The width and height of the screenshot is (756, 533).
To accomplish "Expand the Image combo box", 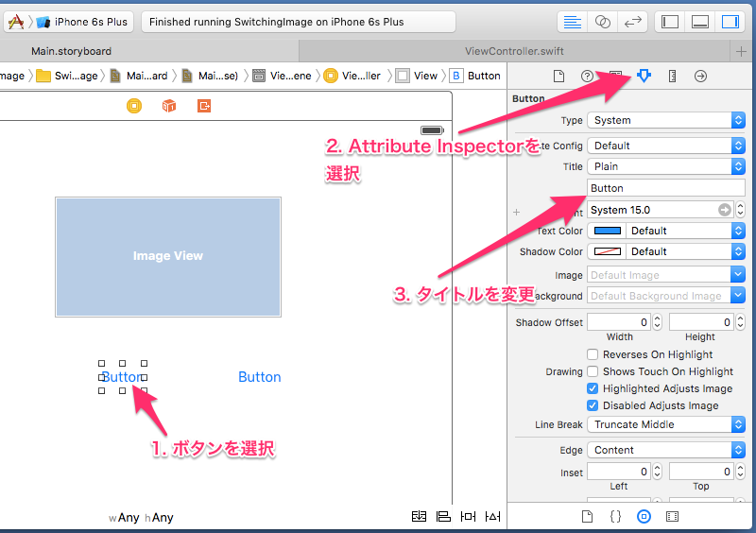I will coord(738,275).
